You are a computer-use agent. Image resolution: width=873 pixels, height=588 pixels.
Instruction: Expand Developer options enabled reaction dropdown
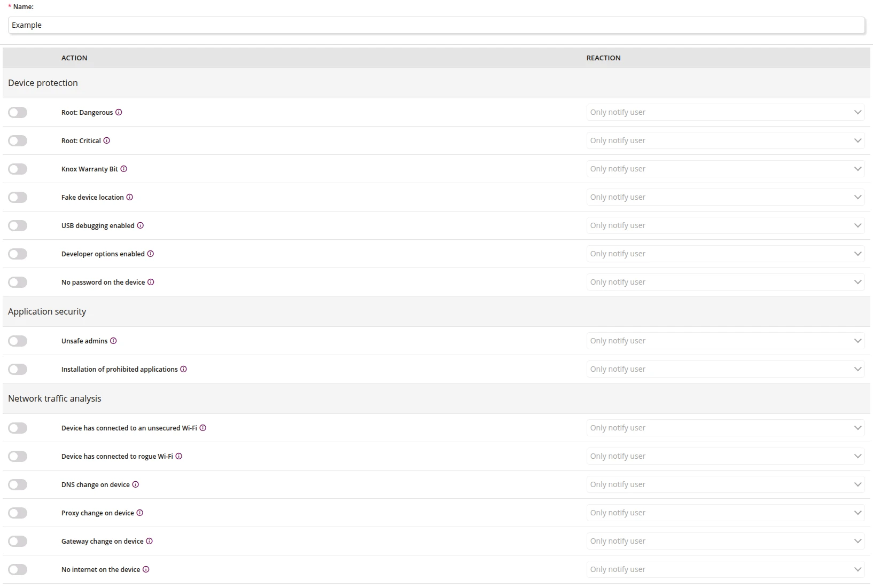click(x=726, y=254)
